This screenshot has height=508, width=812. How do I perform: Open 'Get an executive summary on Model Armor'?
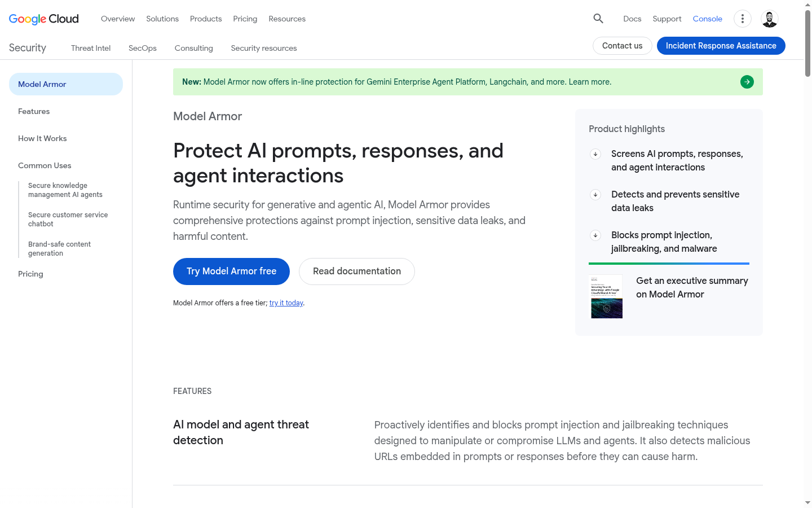click(x=692, y=287)
